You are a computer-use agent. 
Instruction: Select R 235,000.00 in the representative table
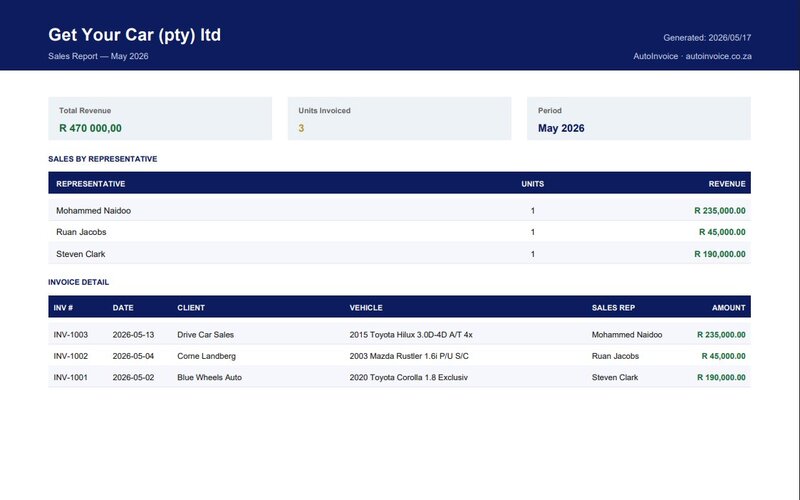click(x=720, y=211)
